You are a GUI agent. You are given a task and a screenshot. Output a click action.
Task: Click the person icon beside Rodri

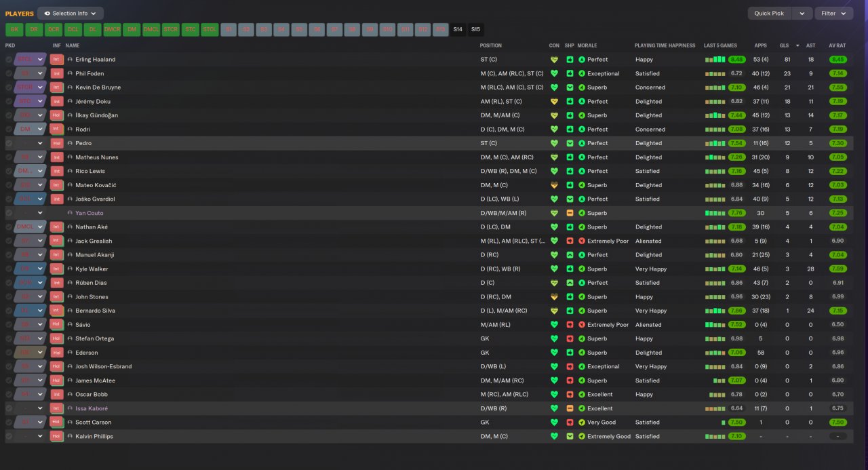coord(70,130)
